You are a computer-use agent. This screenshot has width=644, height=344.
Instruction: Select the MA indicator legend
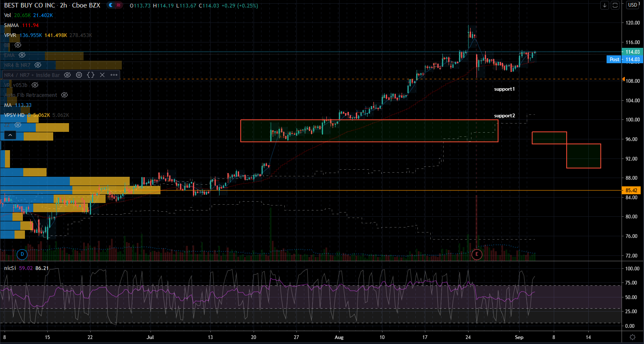[8, 105]
